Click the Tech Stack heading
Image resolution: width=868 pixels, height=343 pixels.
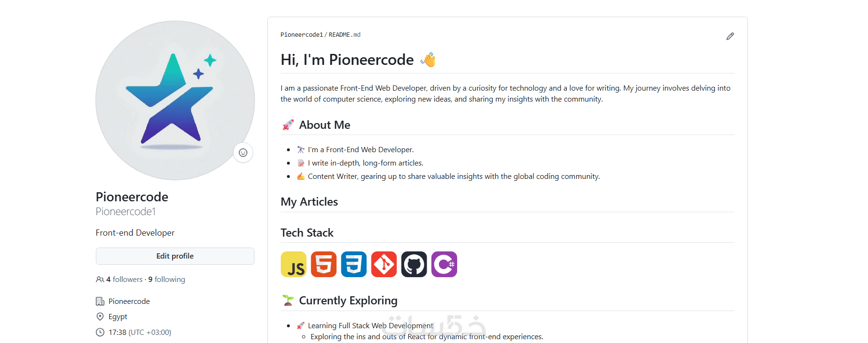coord(307,233)
